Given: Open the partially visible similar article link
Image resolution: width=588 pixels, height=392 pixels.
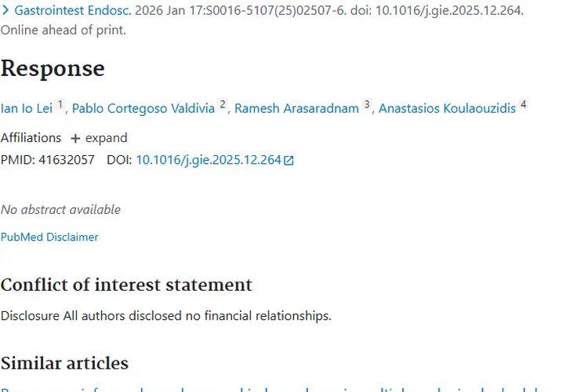Looking at the screenshot, I should 274,389.
